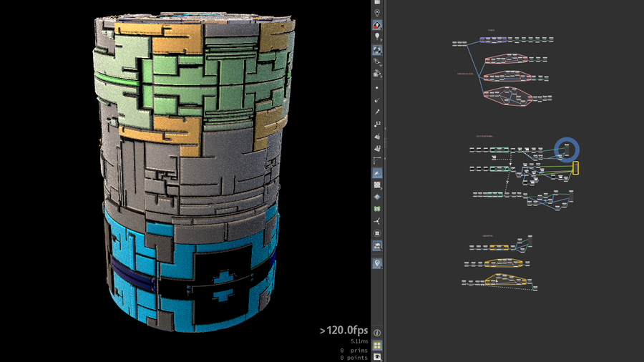The height and width of the screenshot is (362, 644).
Task: Open the circled info button
Action: pos(377,333)
